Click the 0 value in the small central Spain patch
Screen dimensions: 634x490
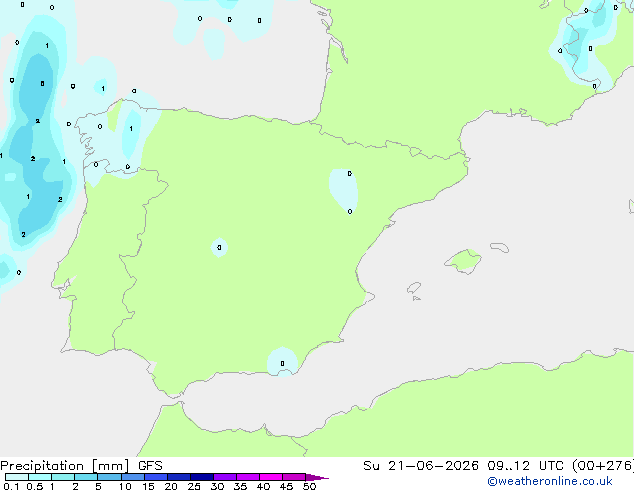219,247
